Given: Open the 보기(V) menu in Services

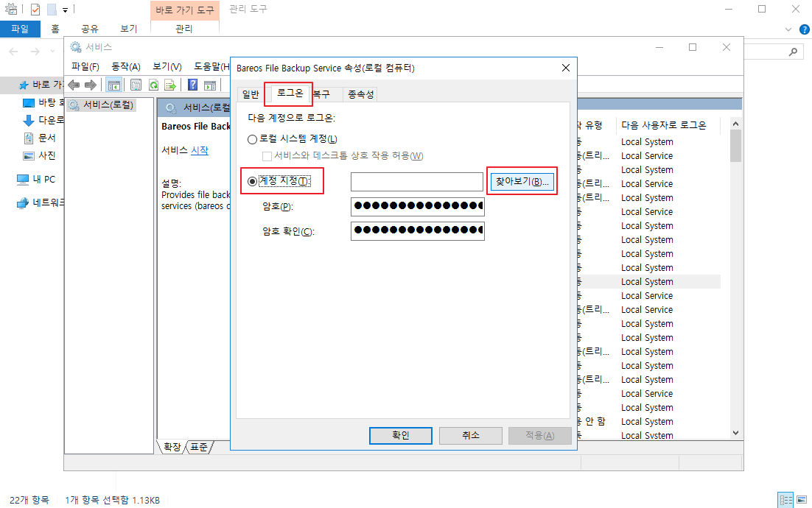Looking at the screenshot, I should [167, 67].
